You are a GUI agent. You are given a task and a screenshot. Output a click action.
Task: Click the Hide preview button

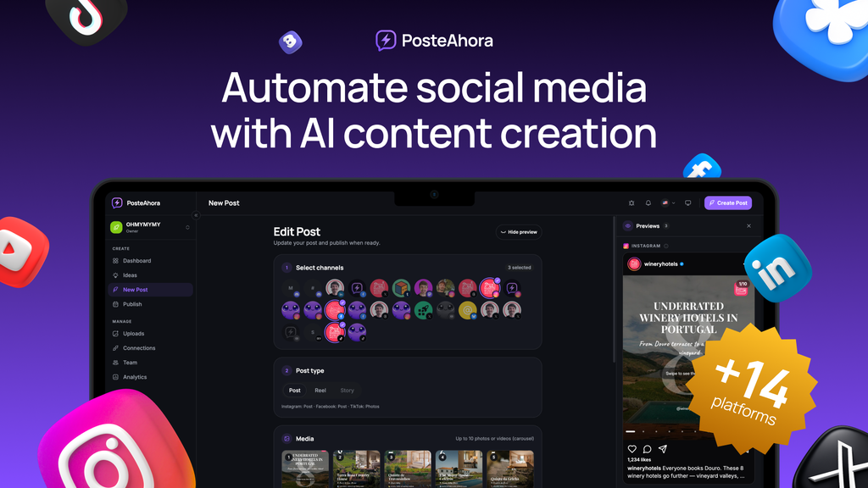[x=519, y=232]
